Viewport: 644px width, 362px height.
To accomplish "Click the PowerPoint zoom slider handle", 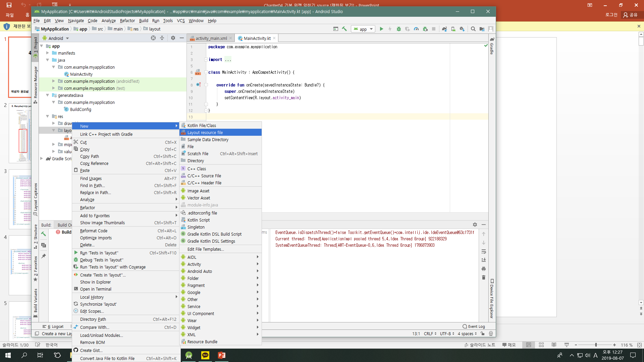I will [596, 345].
